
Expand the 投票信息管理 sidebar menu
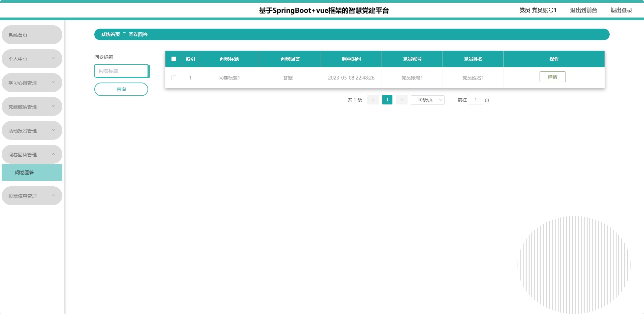coord(32,196)
